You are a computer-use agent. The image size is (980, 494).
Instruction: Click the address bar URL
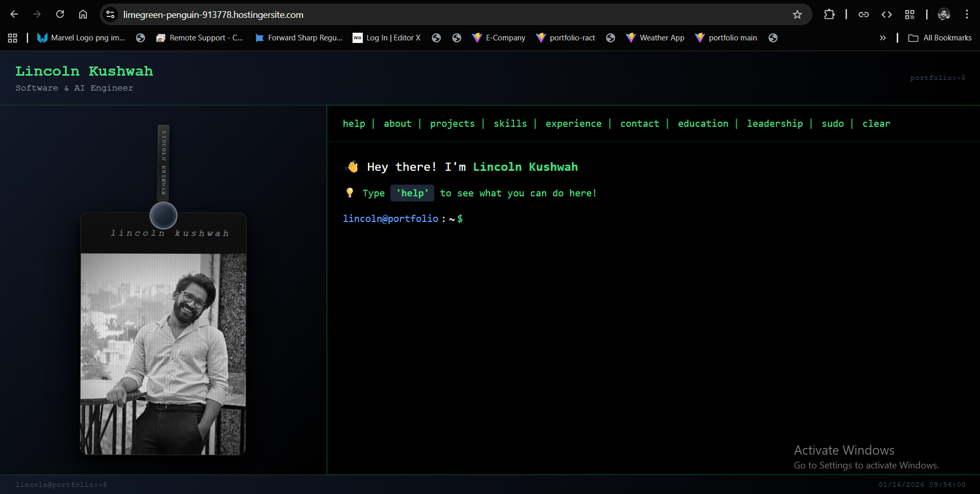point(213,15)
